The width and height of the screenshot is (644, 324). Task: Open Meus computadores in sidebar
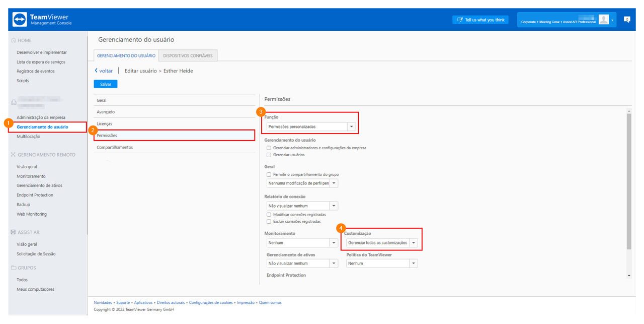35,289
